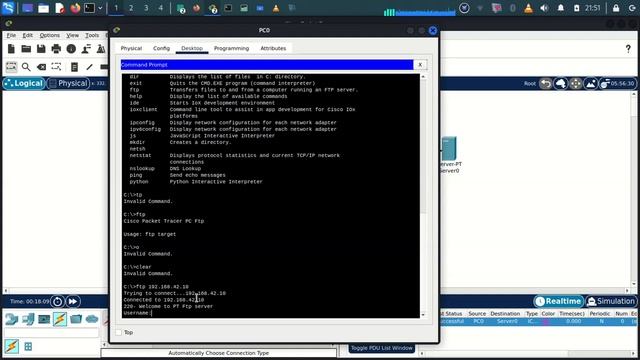This screenshot has width=640, height=360.
Task: Click the New file icon in Packet Tracer toolbar
Action: coord(11,49)
